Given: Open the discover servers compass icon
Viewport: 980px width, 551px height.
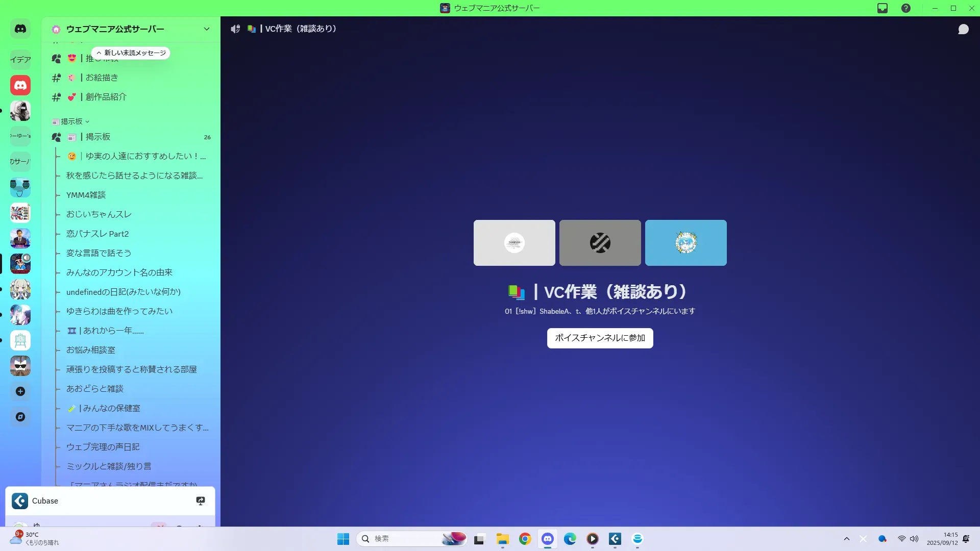Looking at the screenshot, I should click(x=20, y=417).
